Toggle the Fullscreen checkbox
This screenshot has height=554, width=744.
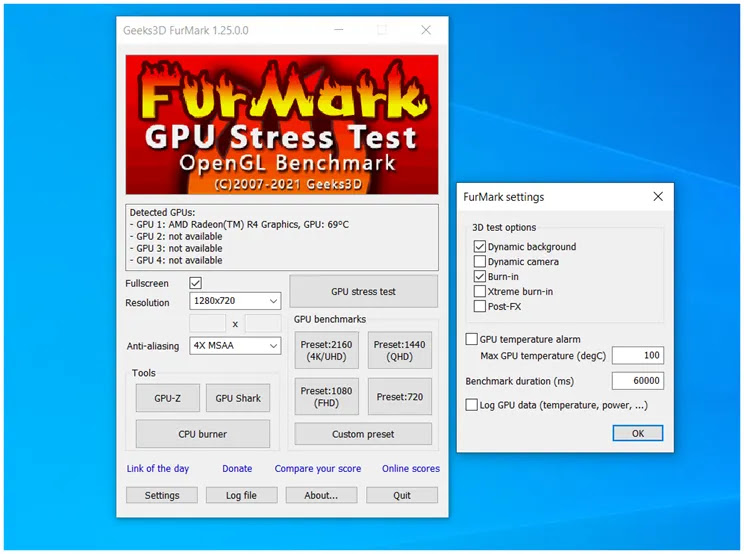195,283
